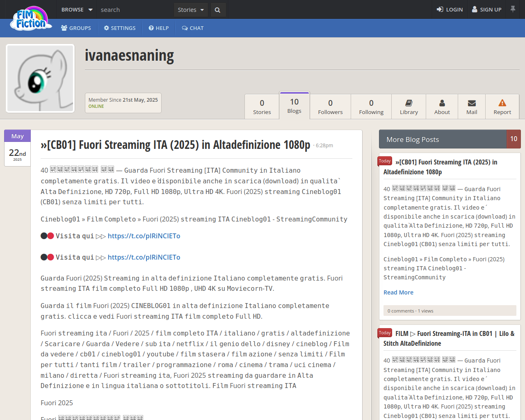Select the 0 Followers tab

[x=330, y=107]
